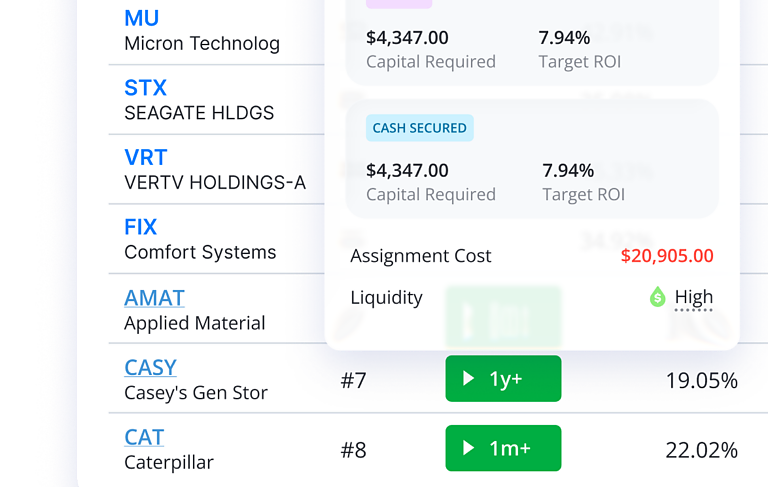This screenshot has height=487, width=768.
Task: Click rank #8 in CAT row
Action: (353, 450)
